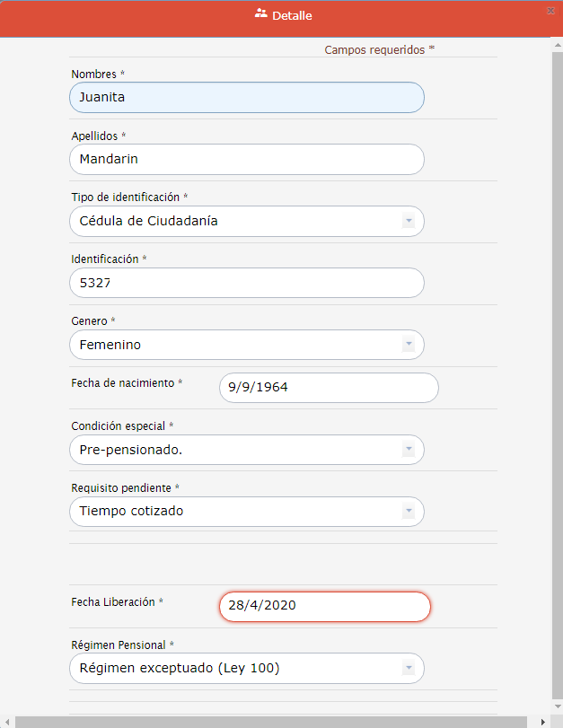Click the Fecha de nacimiento date field

[329, 388]
